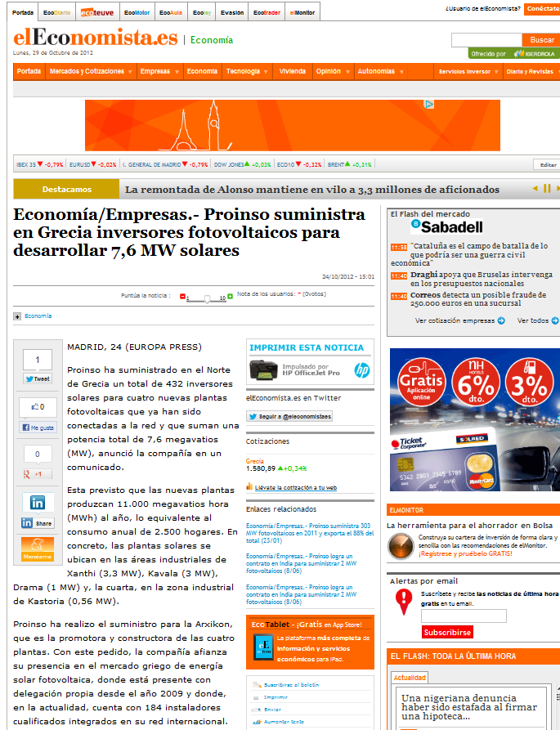
Task: Switch to the elMonitor top tab
Action: (302, 12)
